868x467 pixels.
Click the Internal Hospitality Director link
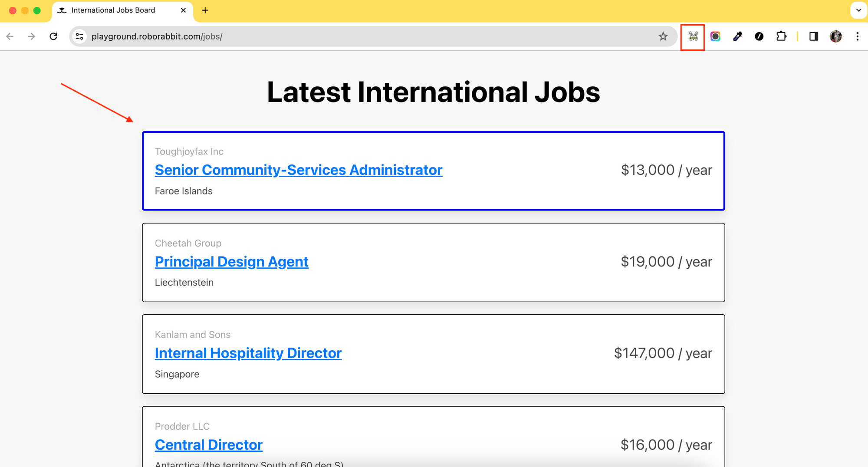click(x=248, y=353)
